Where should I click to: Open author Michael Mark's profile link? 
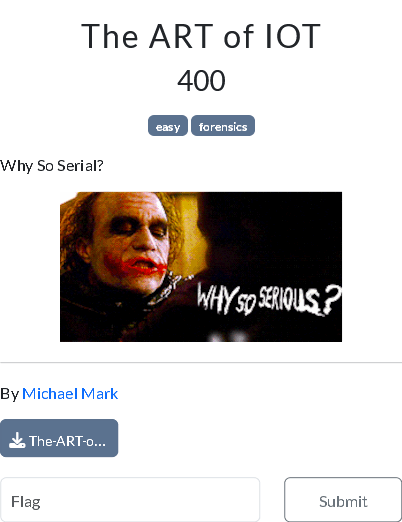point(70,394)
